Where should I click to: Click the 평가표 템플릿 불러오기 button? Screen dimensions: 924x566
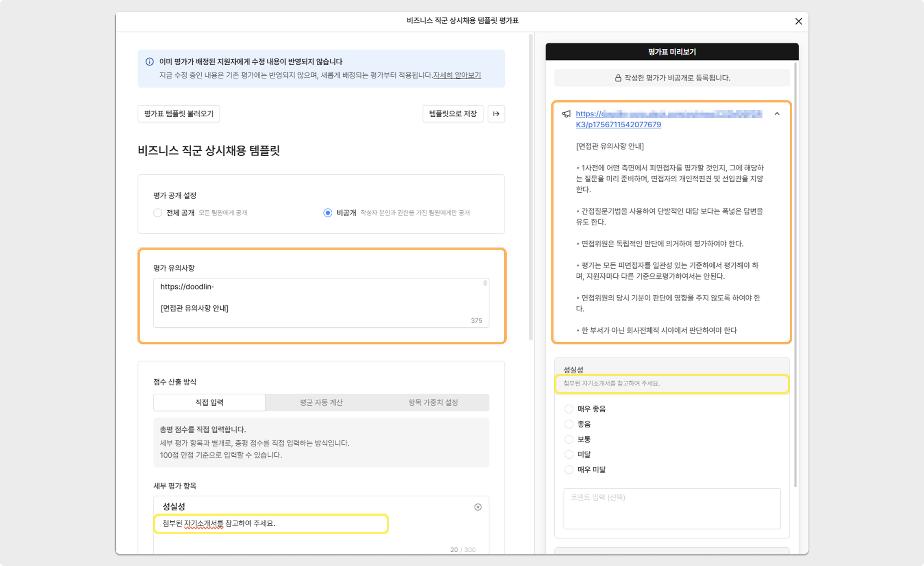pos(179,114)
